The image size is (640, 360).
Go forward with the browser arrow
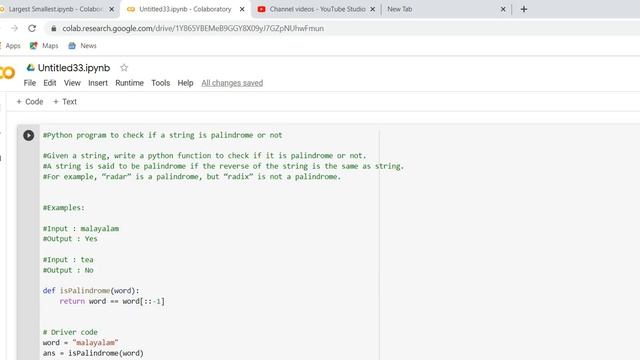coord(15,28)
